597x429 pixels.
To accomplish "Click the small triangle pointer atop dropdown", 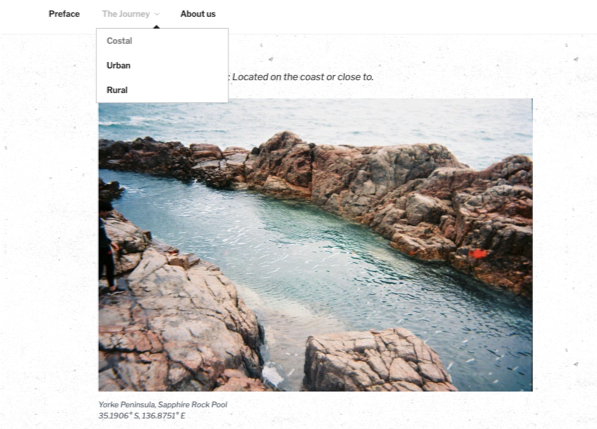I will tap(156, 27).
